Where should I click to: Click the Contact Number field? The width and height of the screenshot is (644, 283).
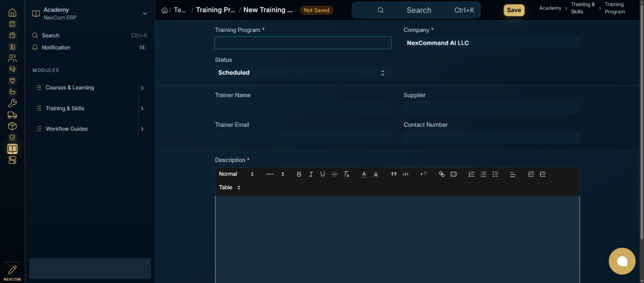tap(491, 138)
